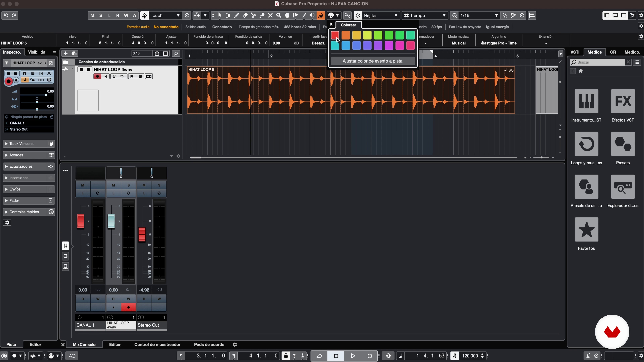Toggle Snap to zero crossing icon
This screenshot has height=362, width=644.
click(x=347, y=15)
